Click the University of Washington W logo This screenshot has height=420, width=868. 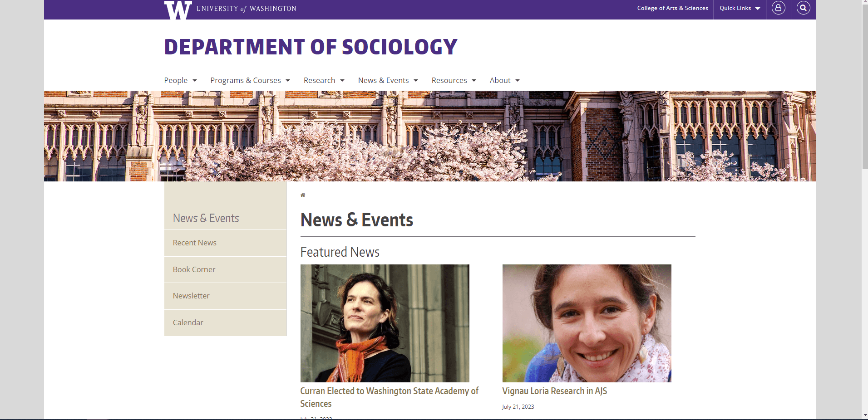coord(178,10)
